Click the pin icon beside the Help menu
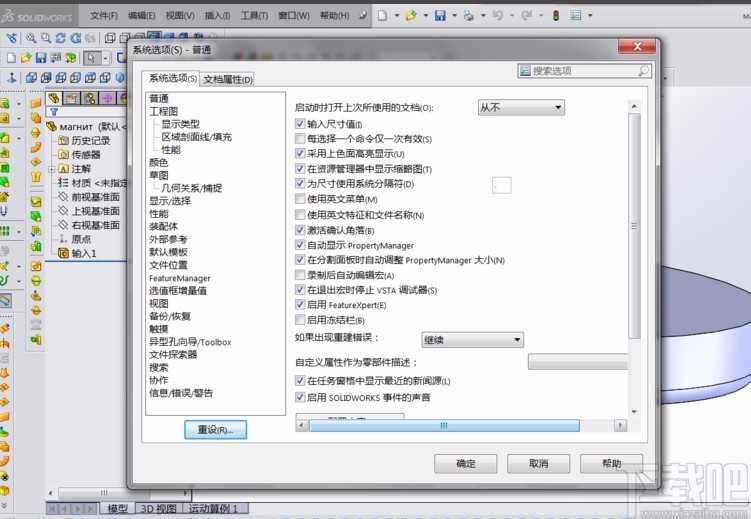 tap(363, 15)
